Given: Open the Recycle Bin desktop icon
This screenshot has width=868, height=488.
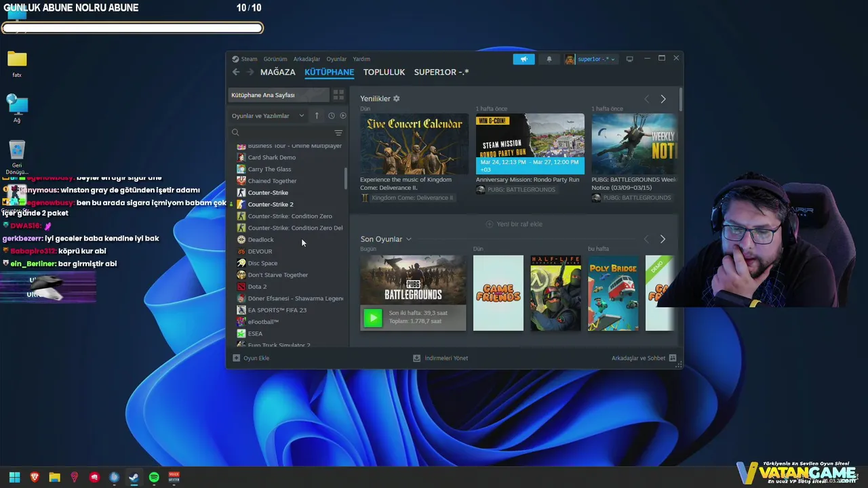Looking at the screenshot, I should [17, 157].
